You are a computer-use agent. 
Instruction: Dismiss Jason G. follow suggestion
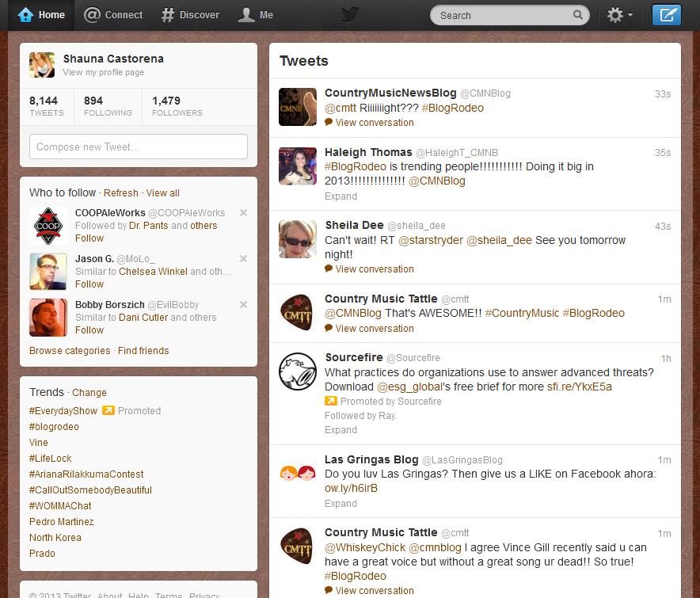click(243, 259)
